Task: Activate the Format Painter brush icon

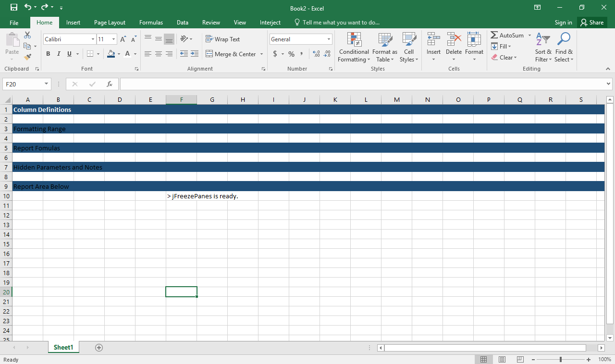Action: click(x=27, y=57)
